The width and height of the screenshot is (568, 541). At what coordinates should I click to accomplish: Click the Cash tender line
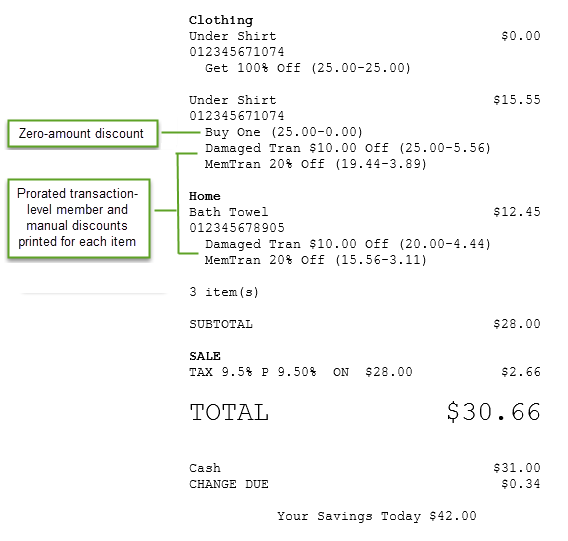(365, 468)
